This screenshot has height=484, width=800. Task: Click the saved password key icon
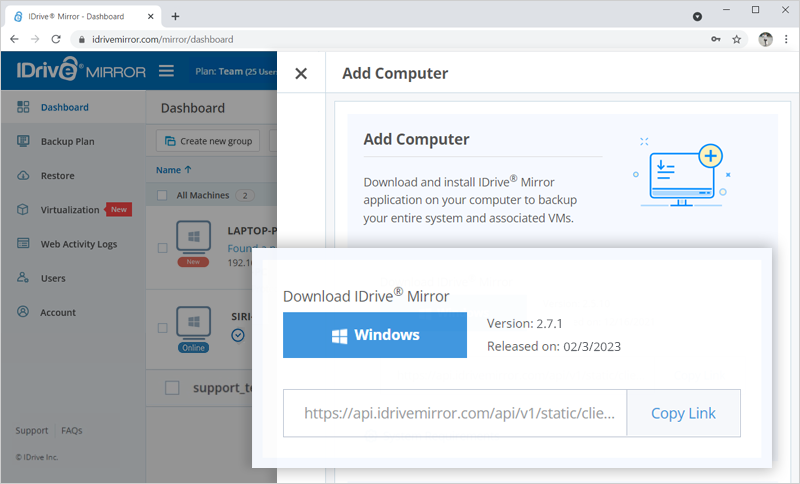click(716, 39)
